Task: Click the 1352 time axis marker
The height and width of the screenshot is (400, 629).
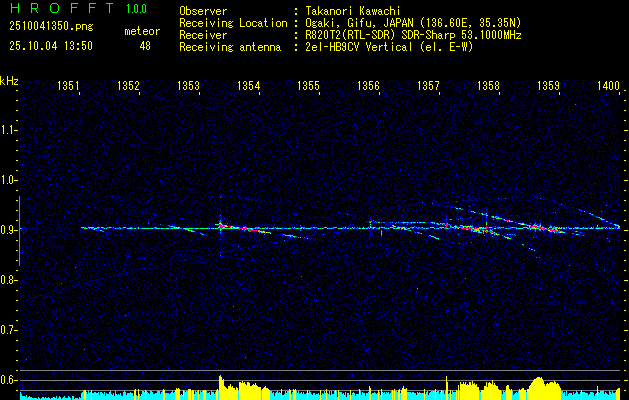Action: pyautogui.click(x=128, y=85)
